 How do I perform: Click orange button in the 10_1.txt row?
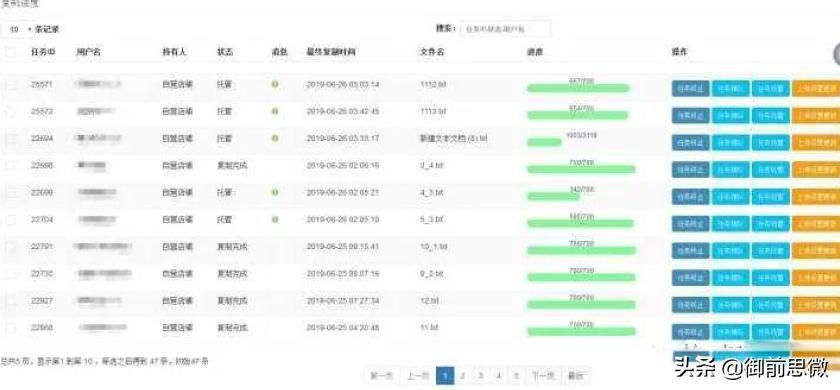coord(816,250)
